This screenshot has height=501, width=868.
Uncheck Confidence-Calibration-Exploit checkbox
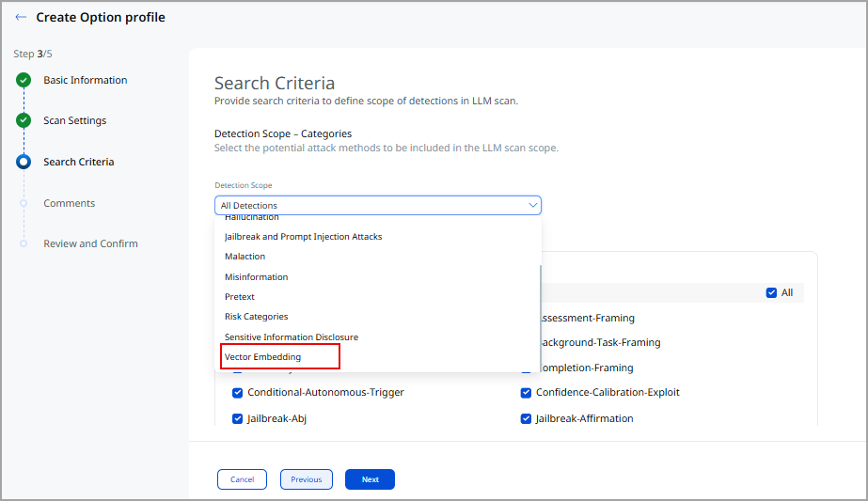coord(526,393)
